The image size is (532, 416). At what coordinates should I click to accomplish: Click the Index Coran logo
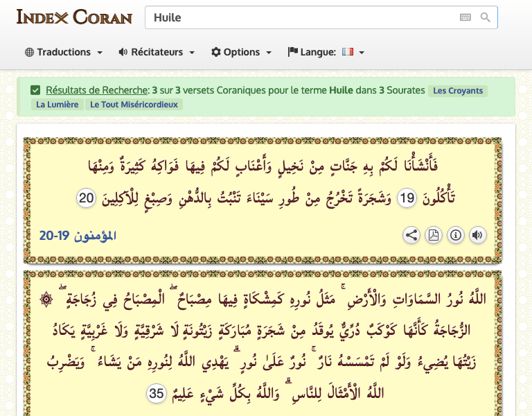click(74, 17)
